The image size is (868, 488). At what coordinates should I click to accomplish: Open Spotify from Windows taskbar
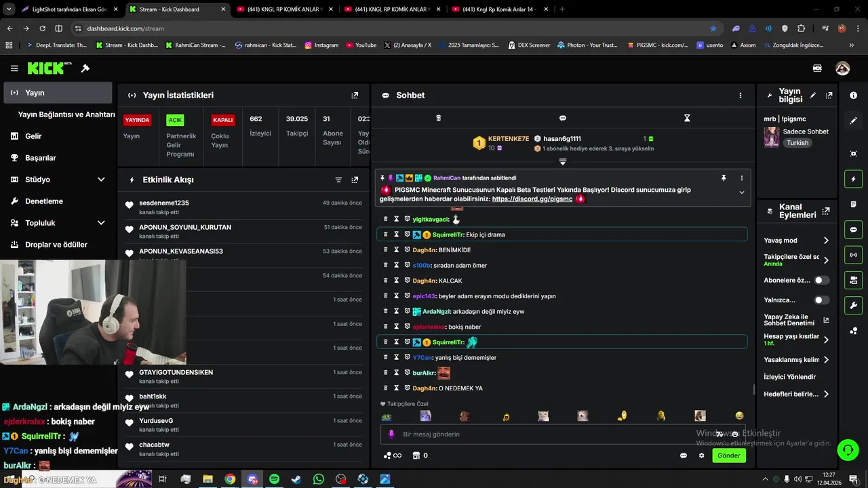pos(274,479)
